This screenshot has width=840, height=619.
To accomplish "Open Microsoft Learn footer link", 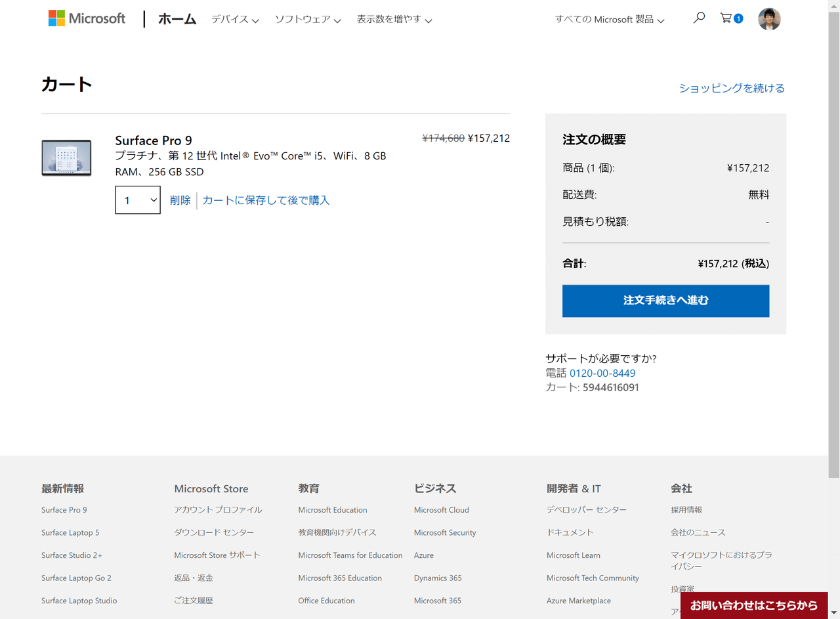I will coord(573,555).
